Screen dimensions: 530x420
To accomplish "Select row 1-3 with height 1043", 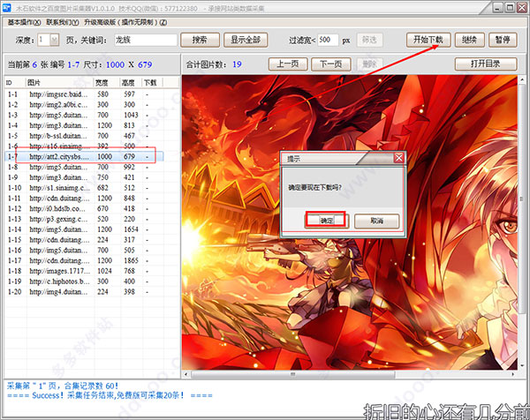I will (84, 115).
